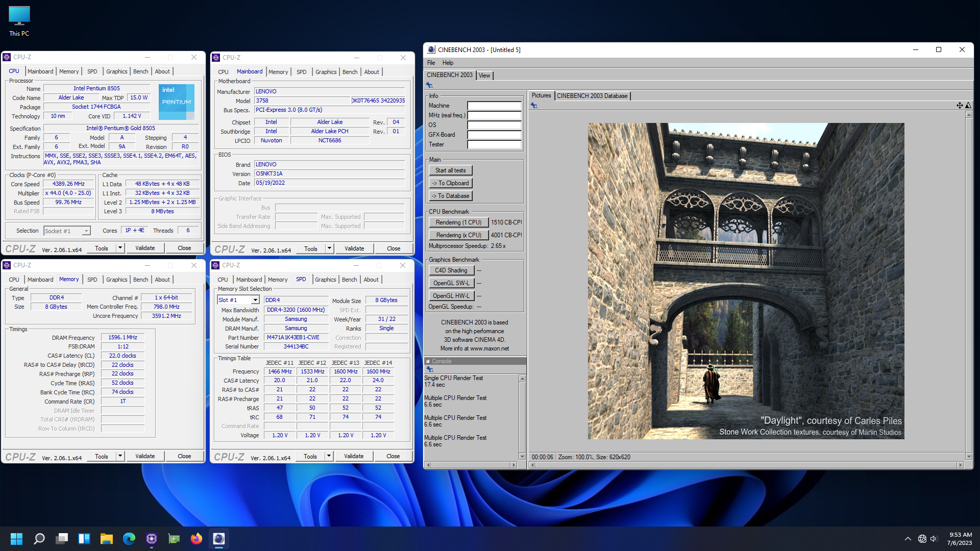
Task: Click CPU-Z title icon in Mainboard window
Action: tap(216, 58)
